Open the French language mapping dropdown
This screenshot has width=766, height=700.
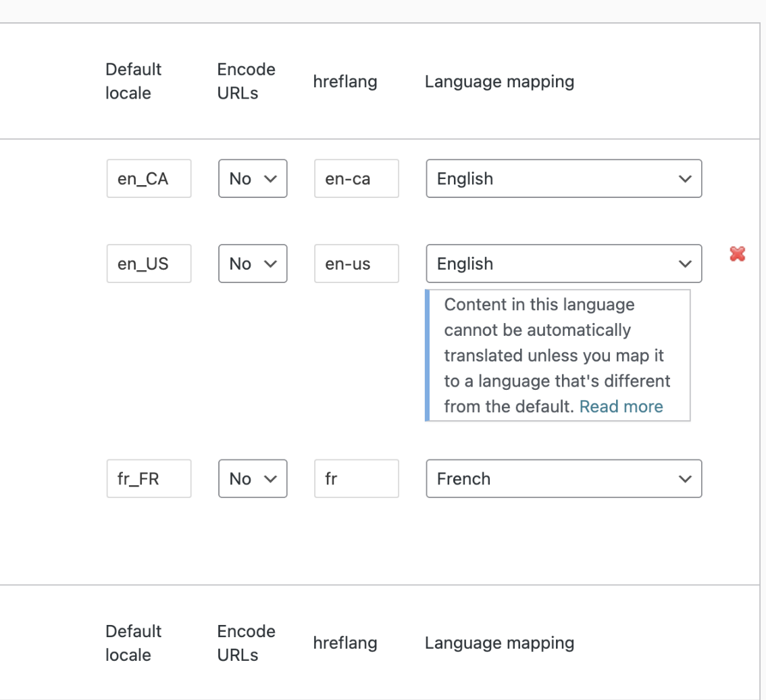[x=563, y=479]
